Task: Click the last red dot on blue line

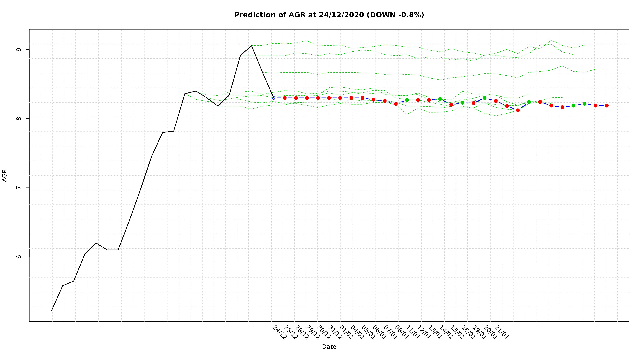Action: (607, 106)
